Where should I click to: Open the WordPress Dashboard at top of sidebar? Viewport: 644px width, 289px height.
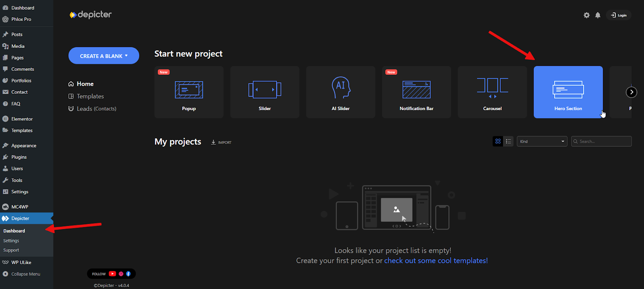point(27,8)
